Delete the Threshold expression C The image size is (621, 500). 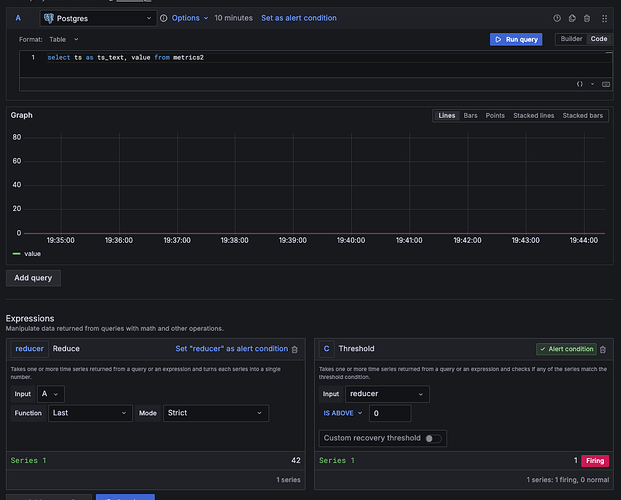coord(603,349)
